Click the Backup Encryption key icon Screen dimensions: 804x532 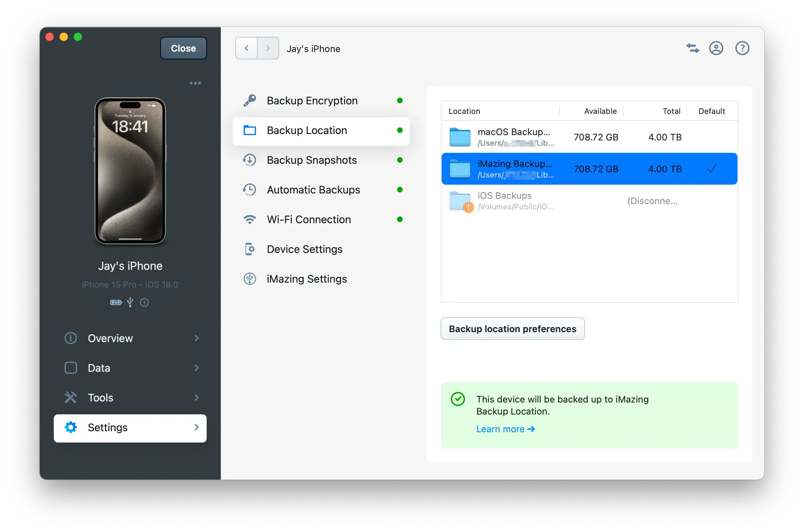point(250,100)
